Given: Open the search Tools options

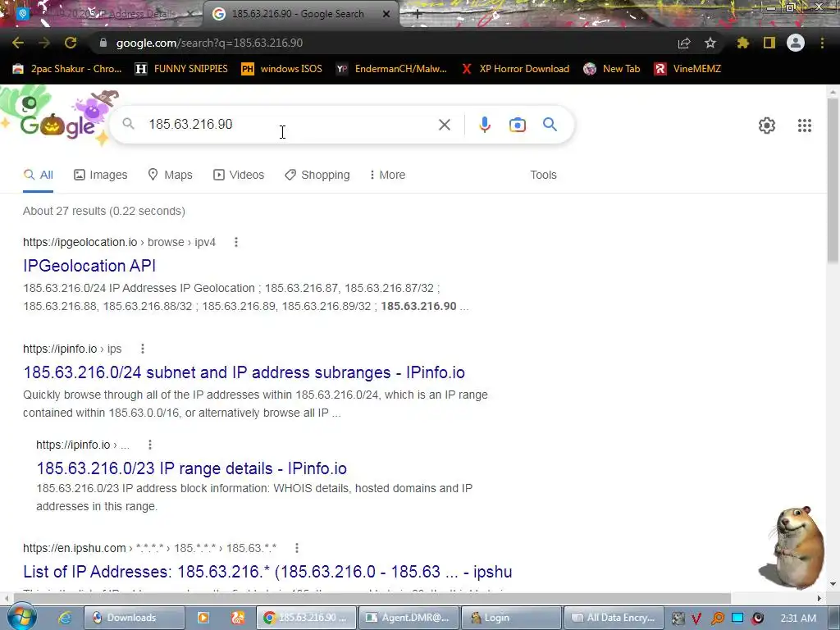Looking at the screenshot, I should (x=543, y=176).
